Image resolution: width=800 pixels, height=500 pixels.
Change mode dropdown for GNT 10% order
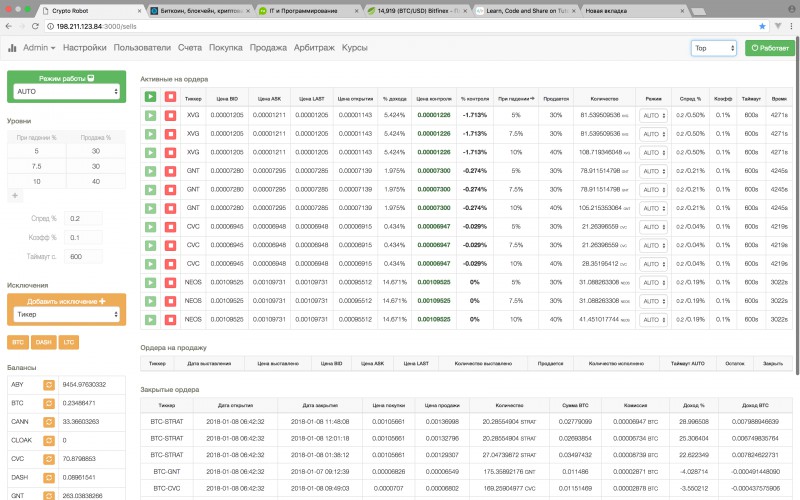654,208
